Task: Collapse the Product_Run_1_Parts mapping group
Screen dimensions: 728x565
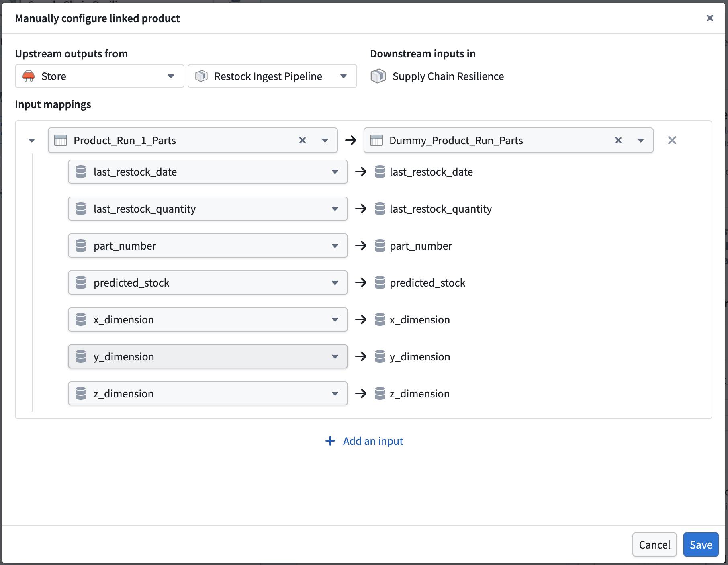Action: (x=32, y=141)
